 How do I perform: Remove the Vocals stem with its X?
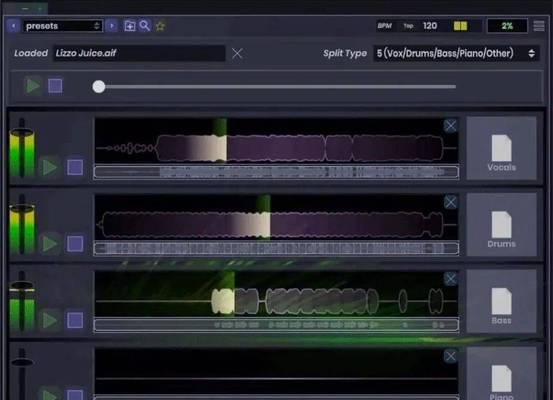pyautogui.click(x=450, y=126)
